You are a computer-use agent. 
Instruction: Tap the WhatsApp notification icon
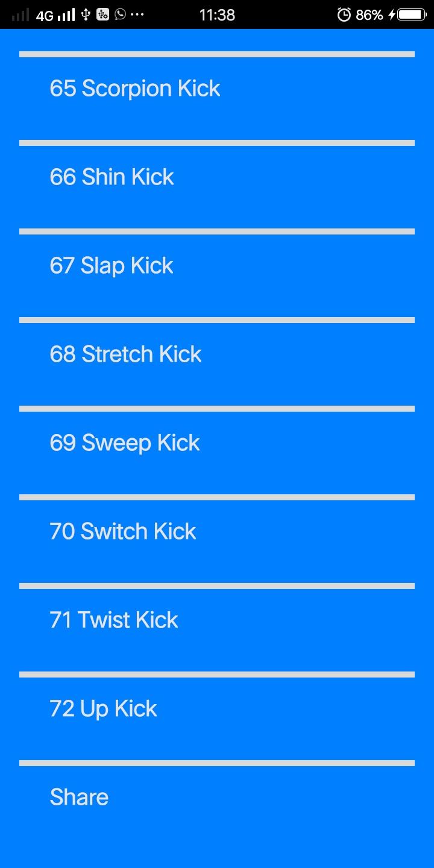[121, 14]
